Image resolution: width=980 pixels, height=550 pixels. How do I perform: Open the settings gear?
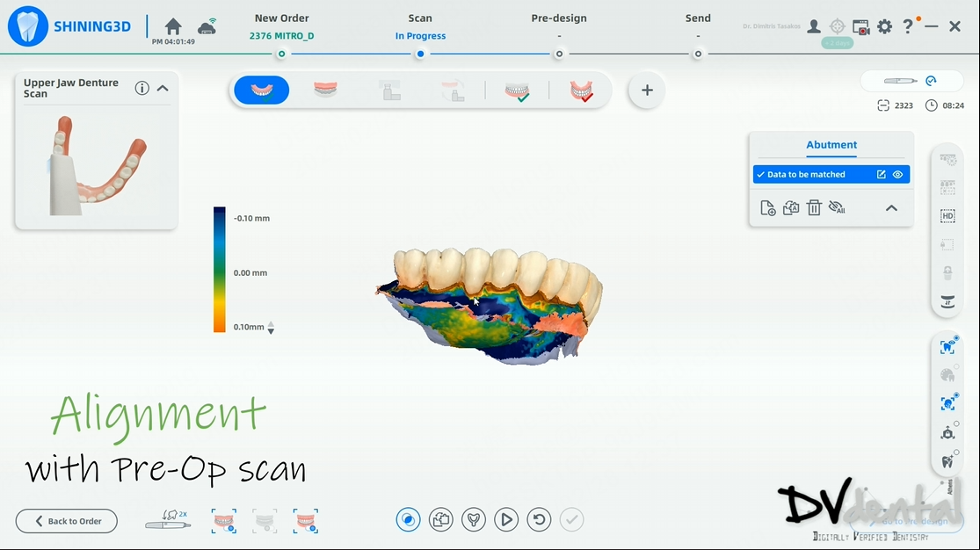click(x=884, y=27)
